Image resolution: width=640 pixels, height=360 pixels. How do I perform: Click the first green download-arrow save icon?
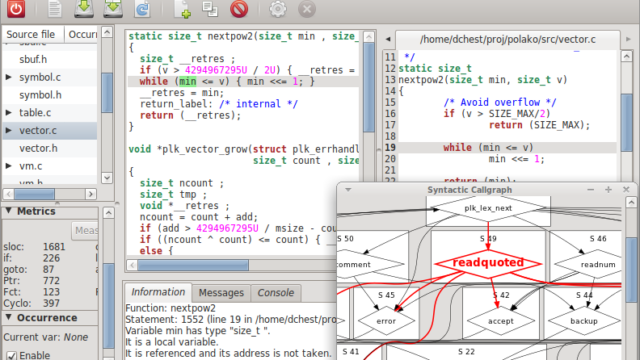[84, 9]
